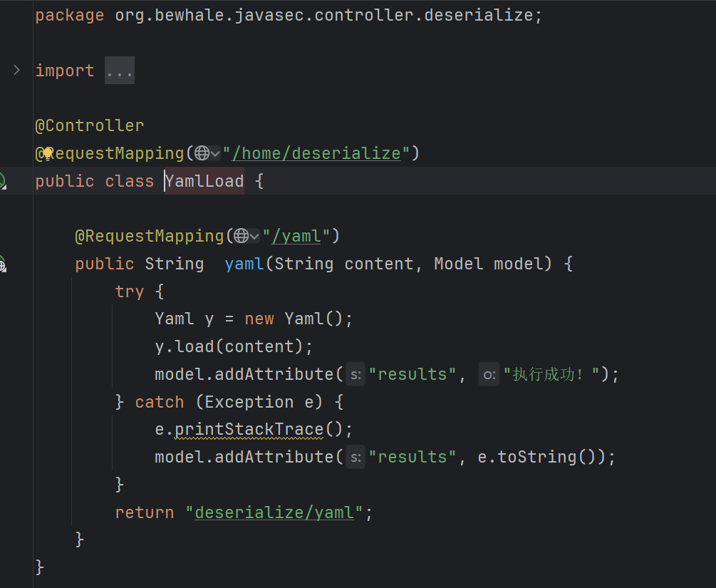
Task: Click gutter icon on YamlLoad class line
Action: tap(3, 181)
